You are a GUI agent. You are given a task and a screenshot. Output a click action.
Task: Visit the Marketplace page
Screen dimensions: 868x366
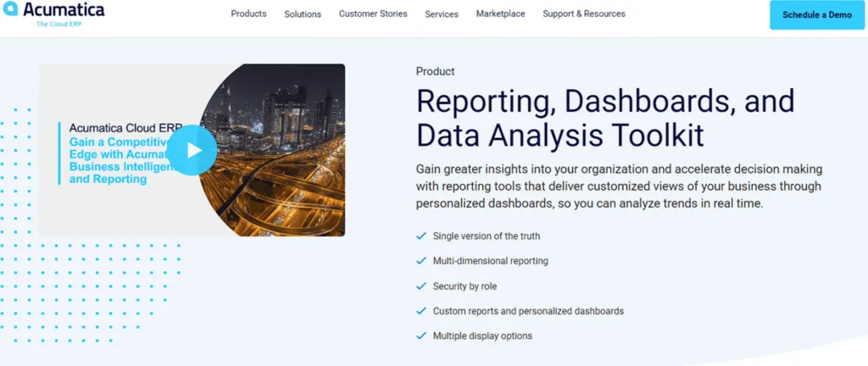(500, 14)
